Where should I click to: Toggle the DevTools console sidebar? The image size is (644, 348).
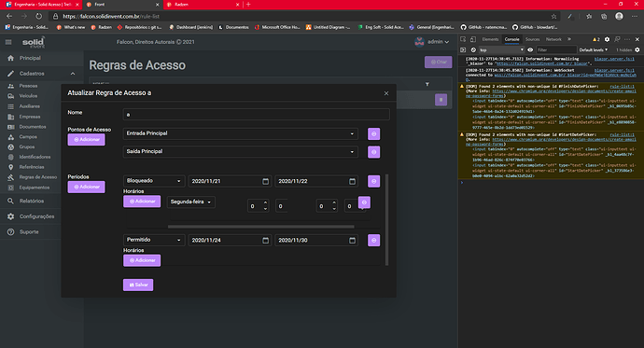[463, 49]
